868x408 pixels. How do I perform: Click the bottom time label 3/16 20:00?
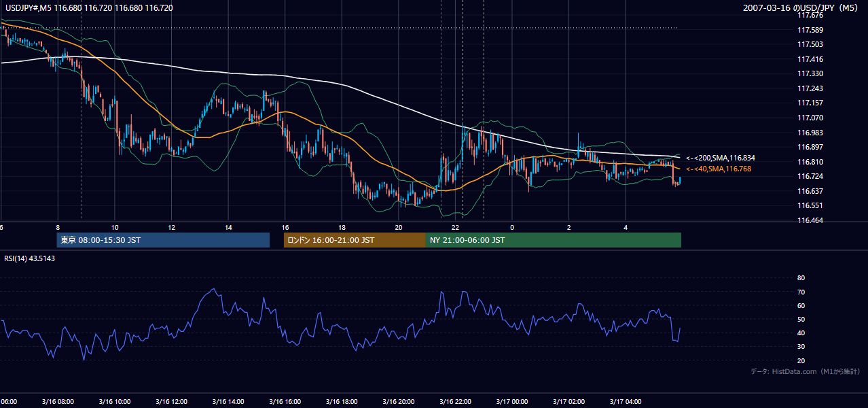399,402
